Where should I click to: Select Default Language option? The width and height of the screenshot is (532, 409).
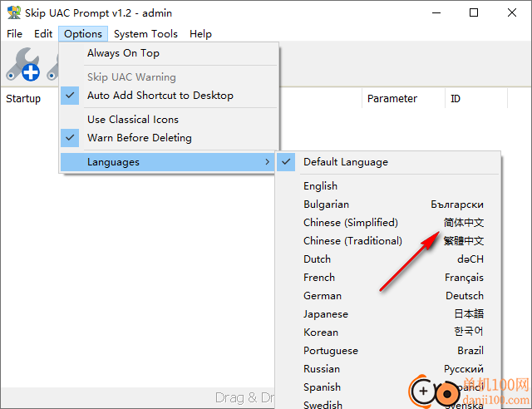point(388,162)
